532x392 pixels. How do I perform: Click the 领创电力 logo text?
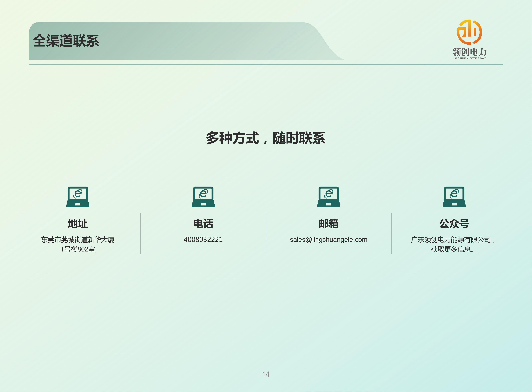[x=469, y=52]
